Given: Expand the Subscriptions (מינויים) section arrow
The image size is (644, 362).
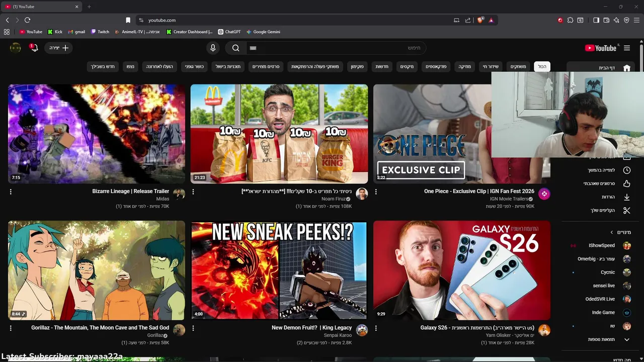Looking at the screenshot, I should pos(612,232).
